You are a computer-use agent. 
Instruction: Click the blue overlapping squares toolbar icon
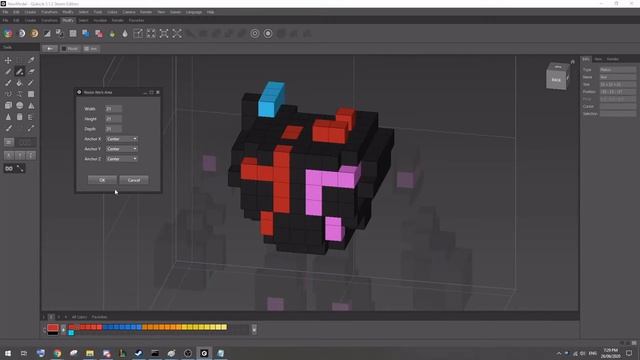[x=86, y=33]
